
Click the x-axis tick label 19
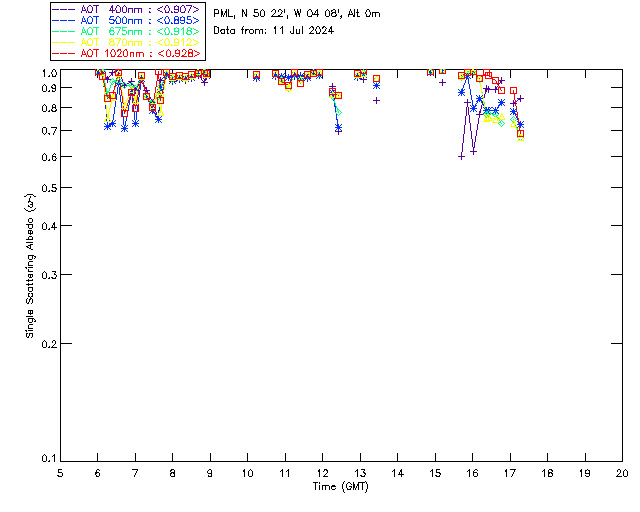[x=585, y=473]
